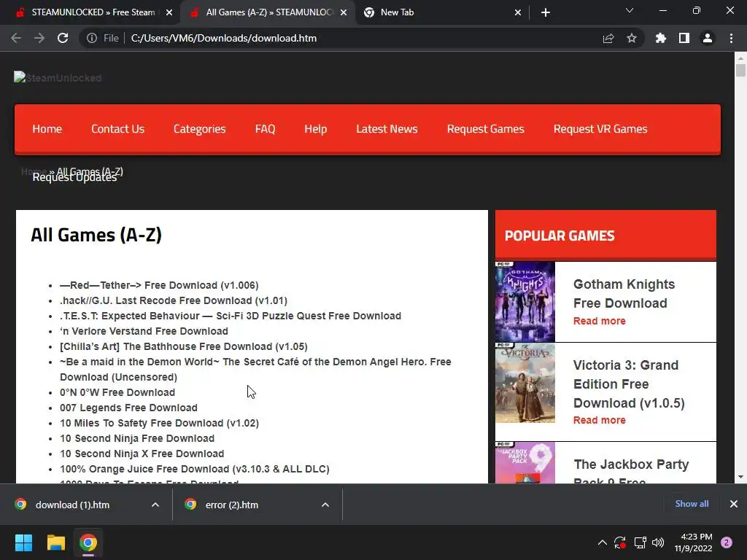
Task: Open Request VR Games menu item
Action: 600,129
